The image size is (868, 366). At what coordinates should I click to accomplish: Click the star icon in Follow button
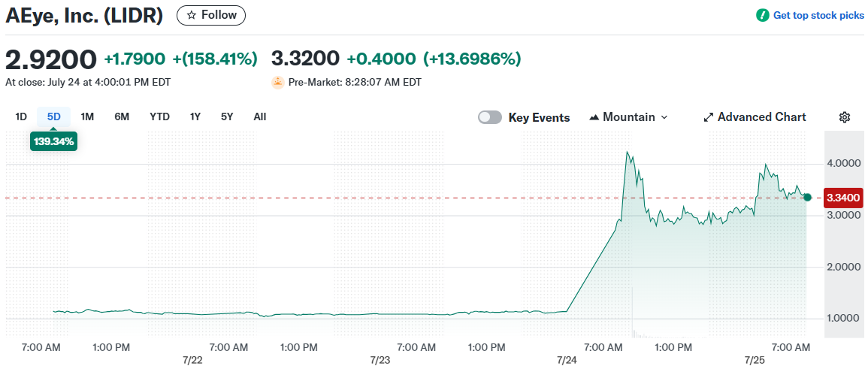click(191, 16)
